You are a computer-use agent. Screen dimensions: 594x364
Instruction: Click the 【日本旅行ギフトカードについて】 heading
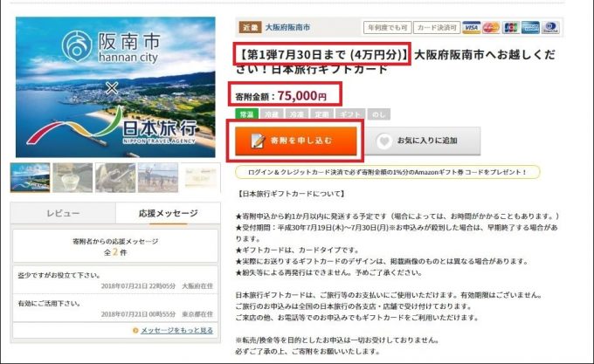pos(291,194)
